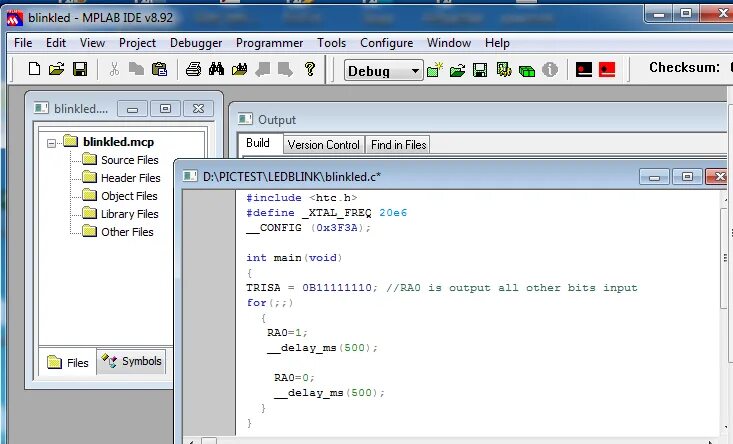Select the Library Files folder
This screenshot has height=444, width=733.
click(x=129, y=214)
